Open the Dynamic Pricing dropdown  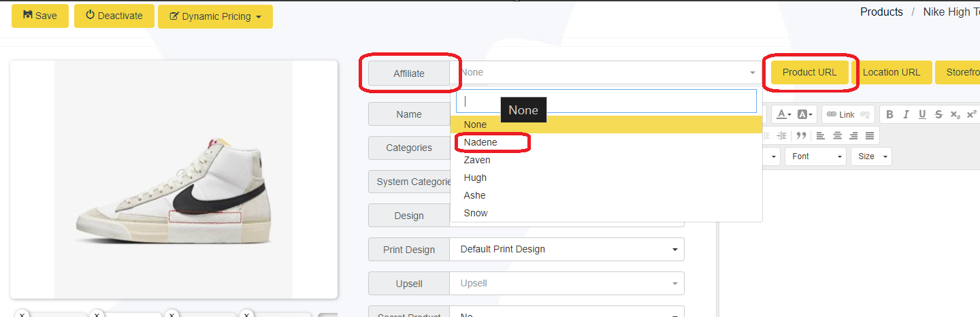[215, 16]
